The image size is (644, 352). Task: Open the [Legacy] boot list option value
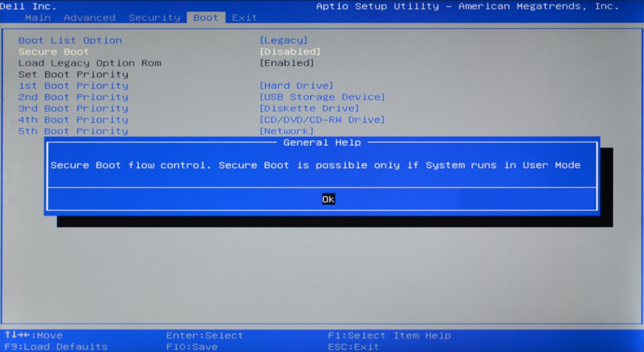(284, 41)
